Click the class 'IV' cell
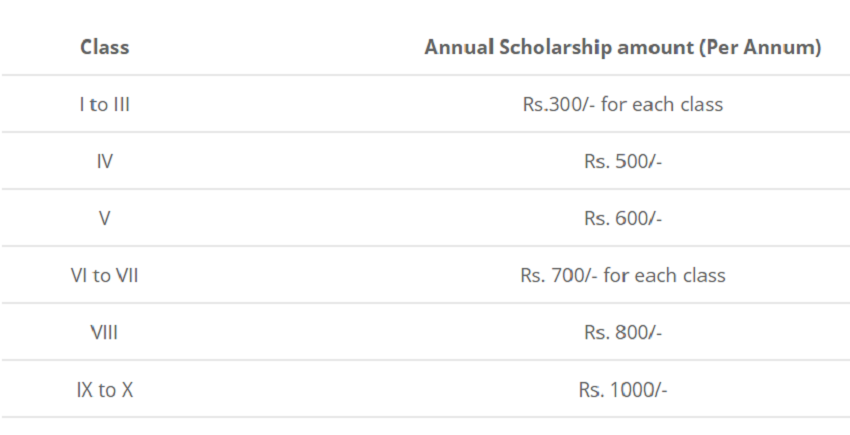Image resolution: width=850 pixels, height=435 pixels. click(104, 161)
